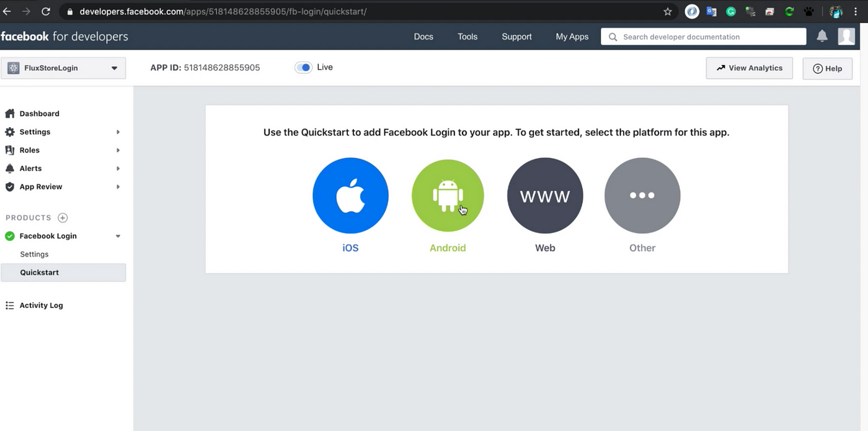Expand the App Review submenu arrow

tap(118, 187)
